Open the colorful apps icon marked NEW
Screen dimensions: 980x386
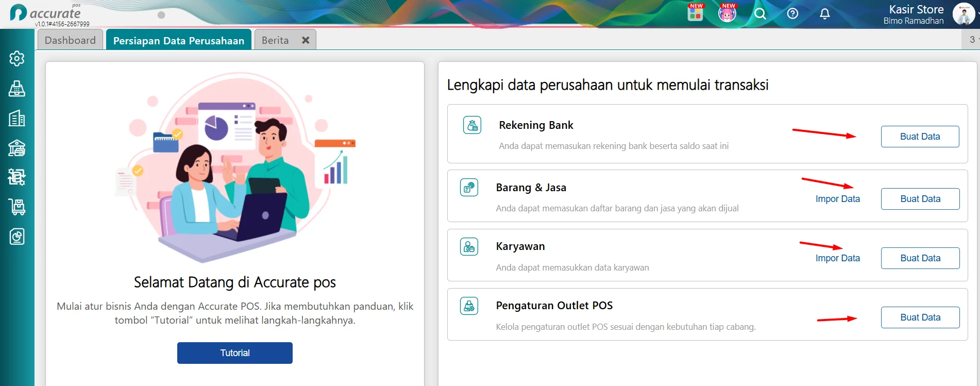click(x=696, y=12)
